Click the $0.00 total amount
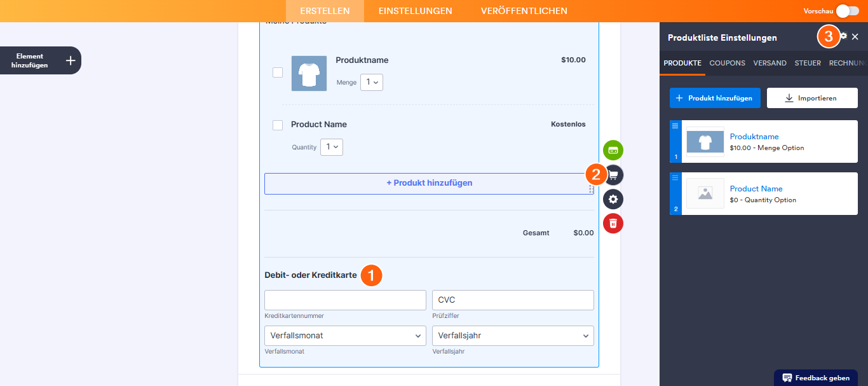This screenshot has height=386, width=868. [583, 233]
